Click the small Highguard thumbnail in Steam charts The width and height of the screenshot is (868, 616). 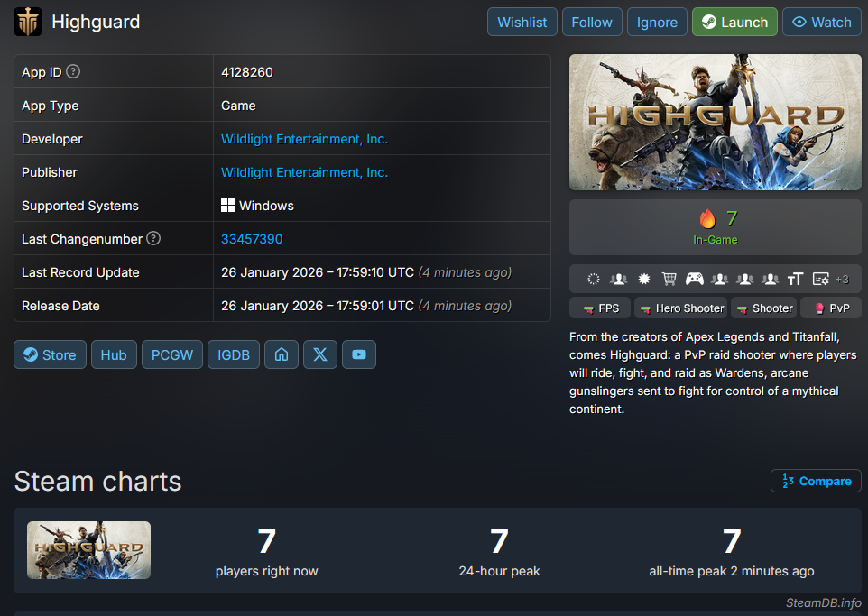pos(88,549)
